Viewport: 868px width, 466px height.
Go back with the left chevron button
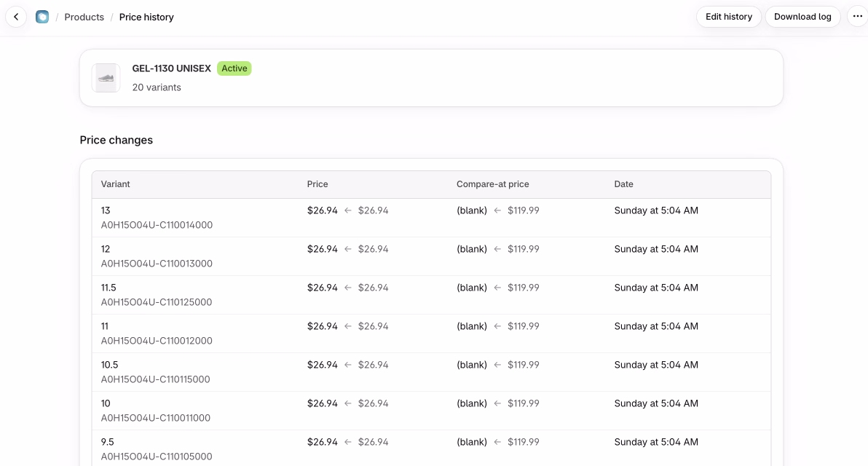click(x=16, y=17)
